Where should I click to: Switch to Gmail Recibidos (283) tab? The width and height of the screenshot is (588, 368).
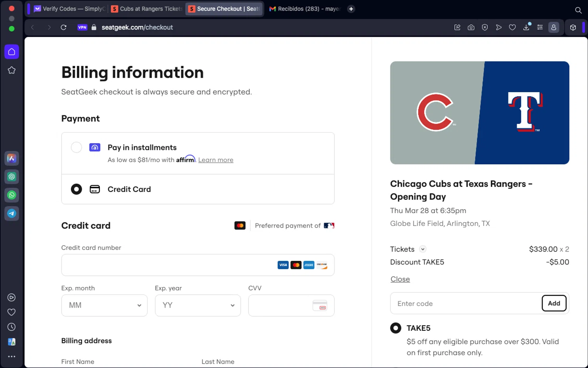point(304,9)
